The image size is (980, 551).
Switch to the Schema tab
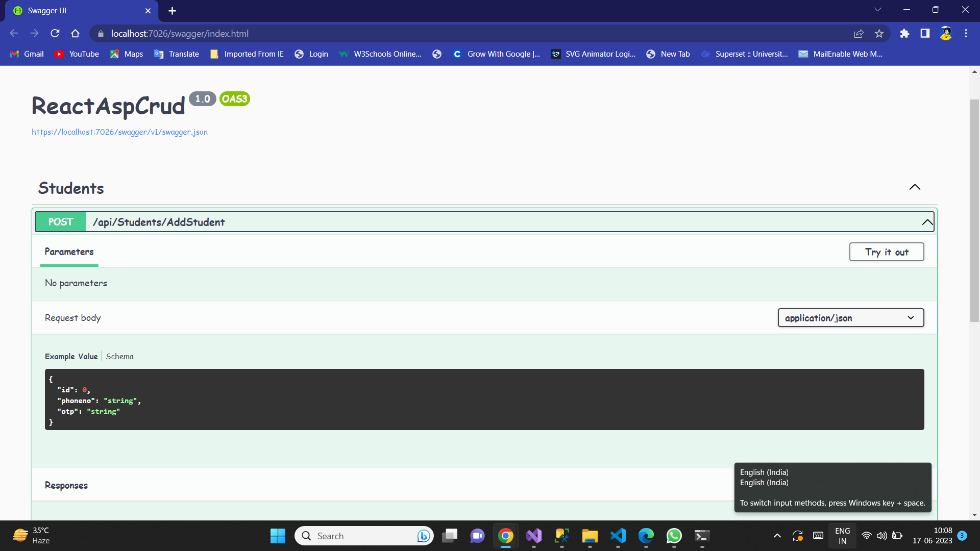pyautogui.click(x=119, y=357)
